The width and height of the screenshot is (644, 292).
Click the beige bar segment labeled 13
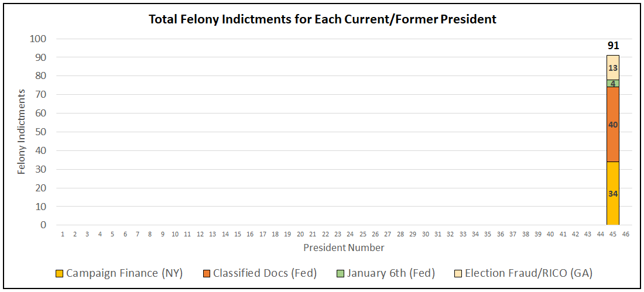coord(613,68)
